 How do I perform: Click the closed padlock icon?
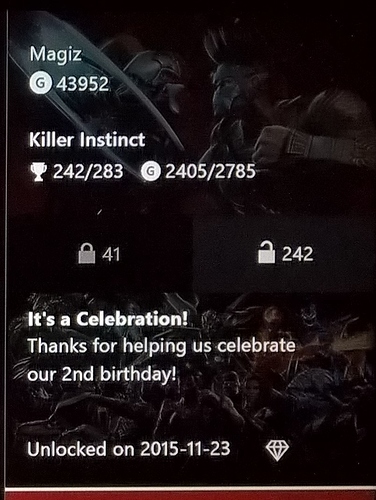click(87, 253)
